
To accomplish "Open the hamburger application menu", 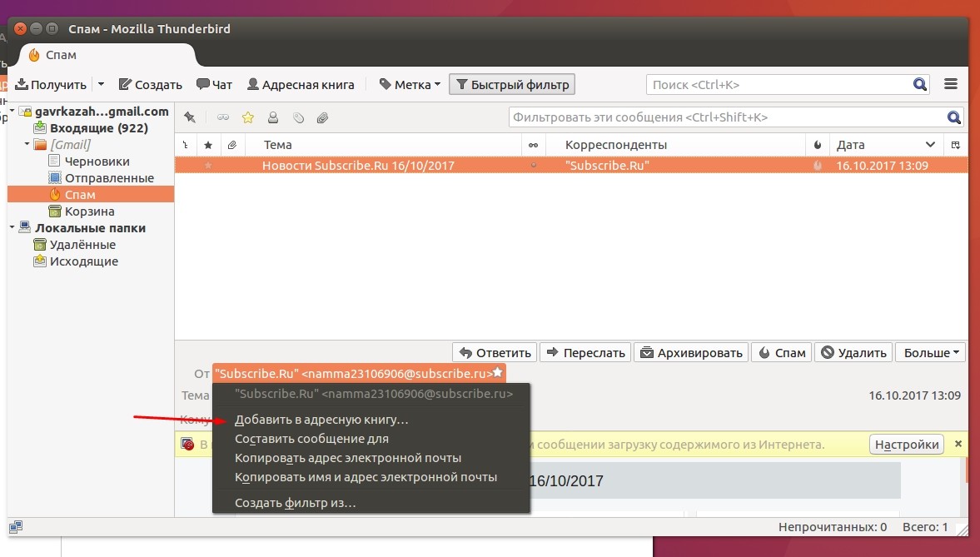I will 951,84.
